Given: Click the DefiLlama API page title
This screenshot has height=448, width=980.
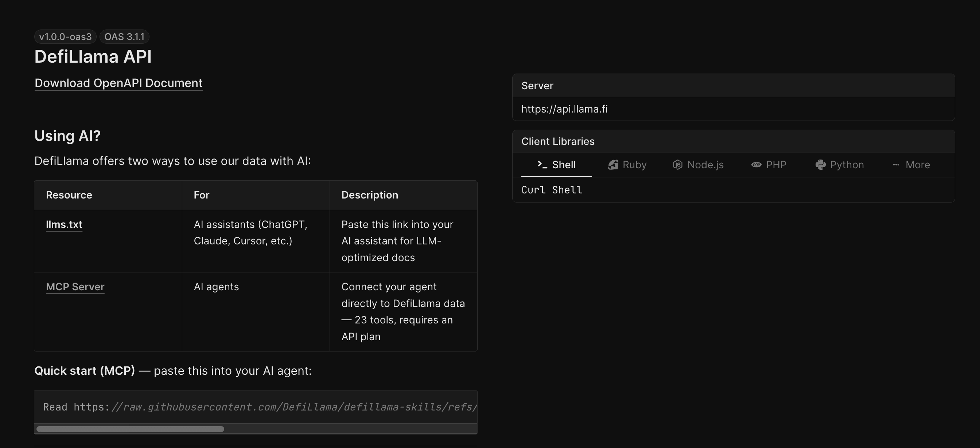Looking at the screenshot, I should click(x=93, y=56).
